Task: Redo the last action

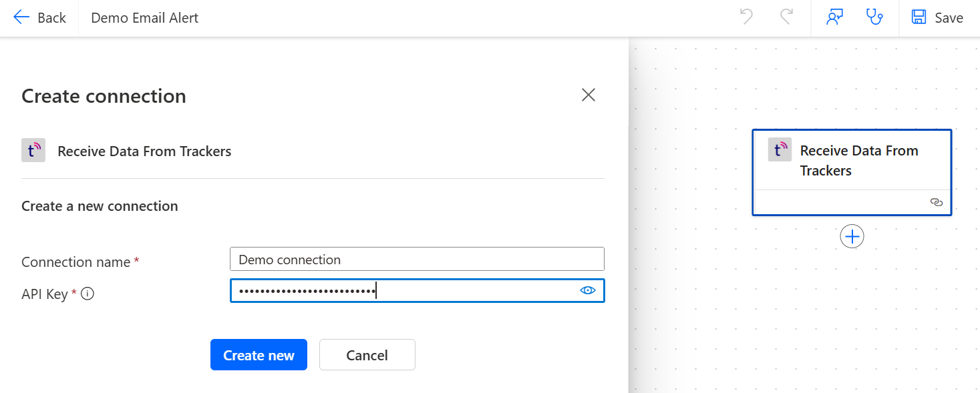Action: point(786,17)
